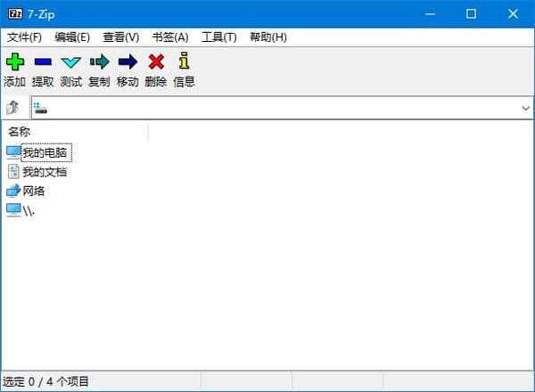
Task: Select the 我的电脑 computer icon
Action: (13, 152)
